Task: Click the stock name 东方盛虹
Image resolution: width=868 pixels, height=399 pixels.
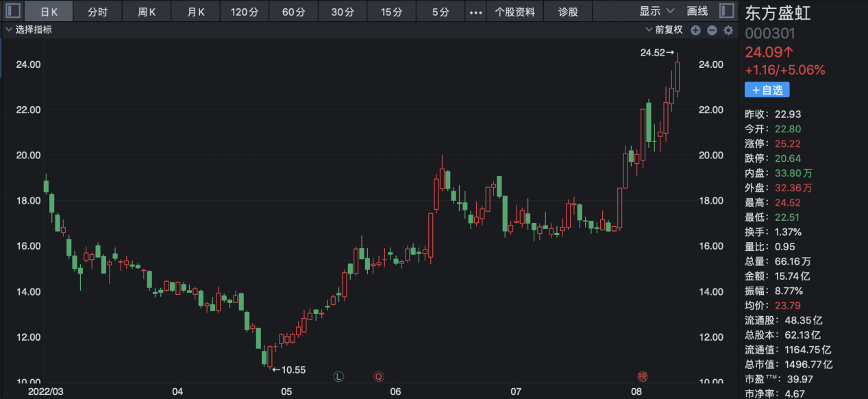Action: 778,14
